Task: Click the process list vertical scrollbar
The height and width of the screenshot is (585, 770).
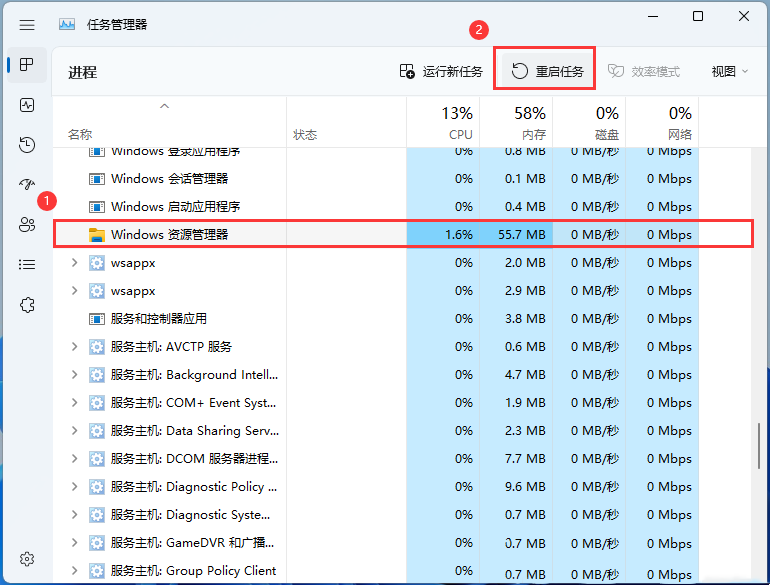Action: click(759, 446)
